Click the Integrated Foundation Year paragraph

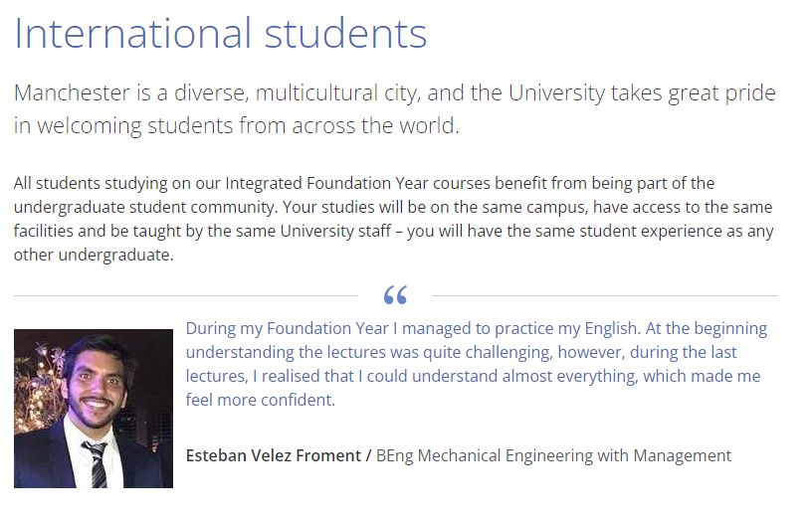[x=394, y=219]
